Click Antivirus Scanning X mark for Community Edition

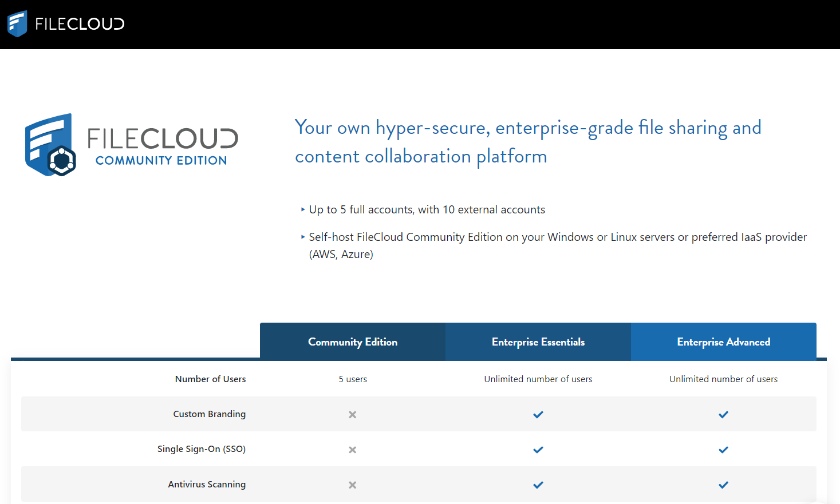tap(353, 485)
